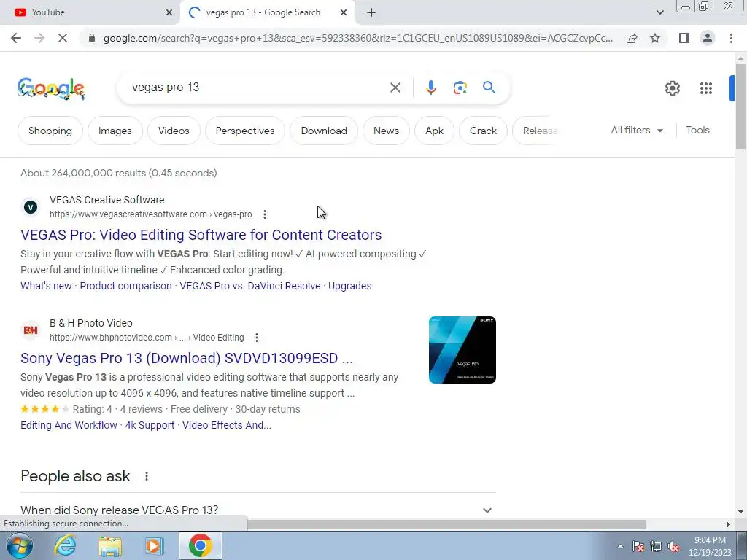Open the Chrome side panel
This screenshot has height=560, width=747.
[684, 38]
